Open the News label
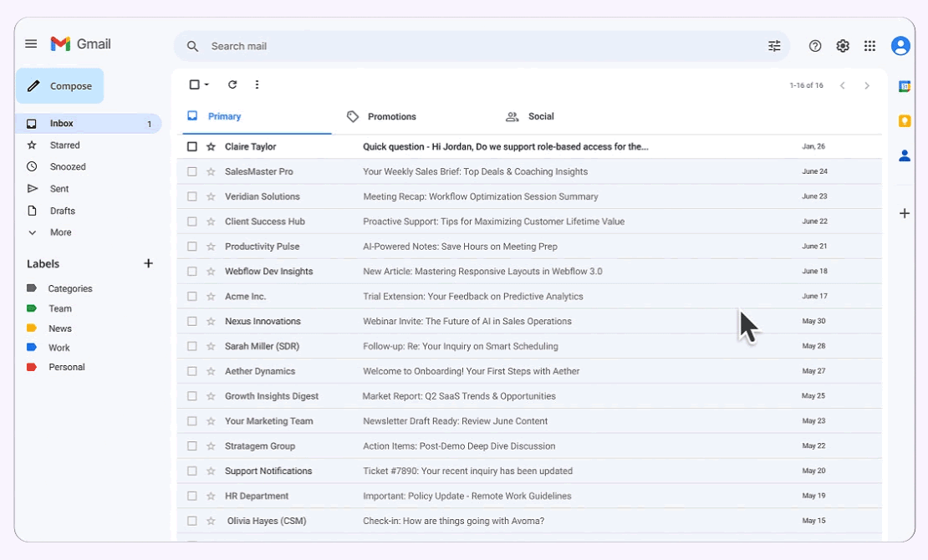928x560 pixels. point(59,328)
